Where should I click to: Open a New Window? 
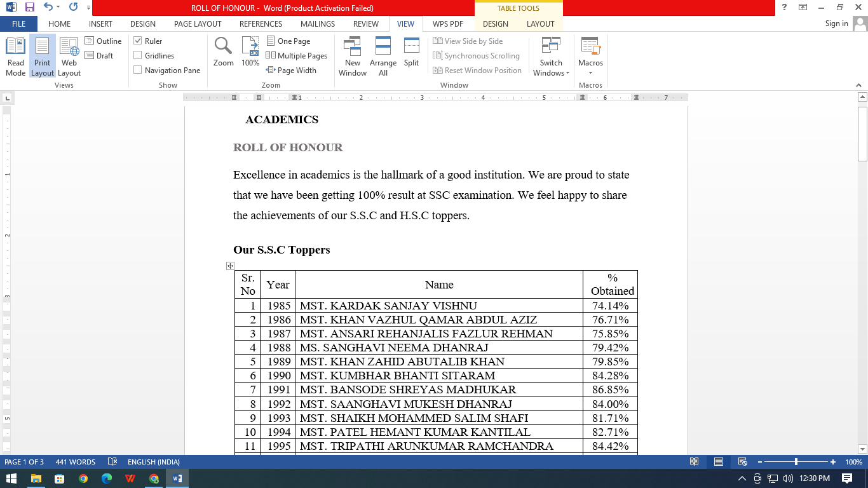353,56
